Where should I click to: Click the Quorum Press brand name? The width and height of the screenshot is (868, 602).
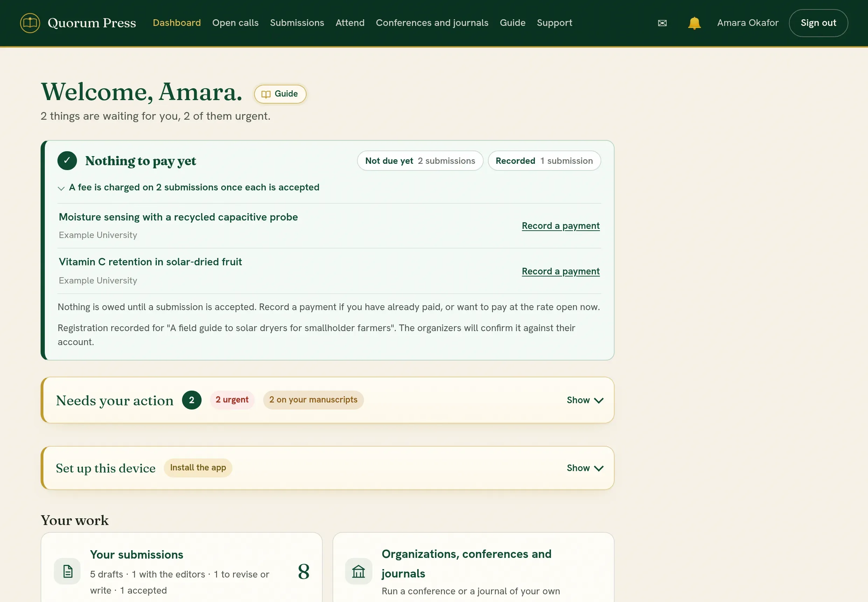92,23
